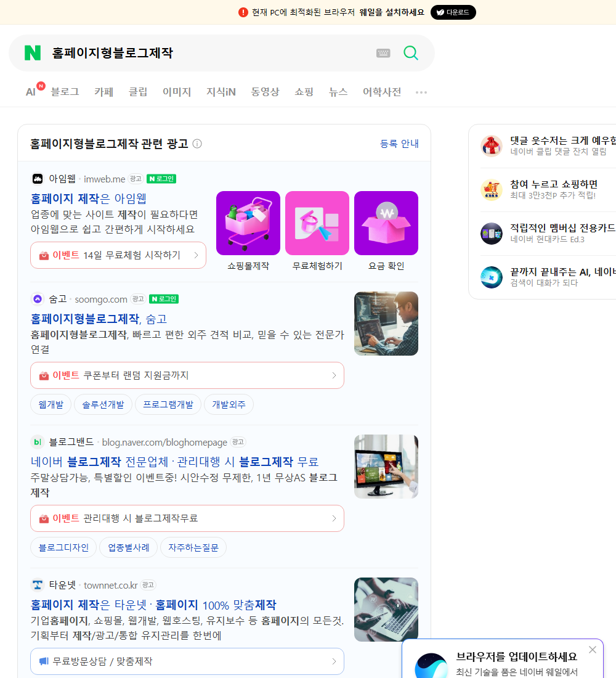
Task: Click the 자주하는질문 tag chip
Action: click(x=193, y=547)
